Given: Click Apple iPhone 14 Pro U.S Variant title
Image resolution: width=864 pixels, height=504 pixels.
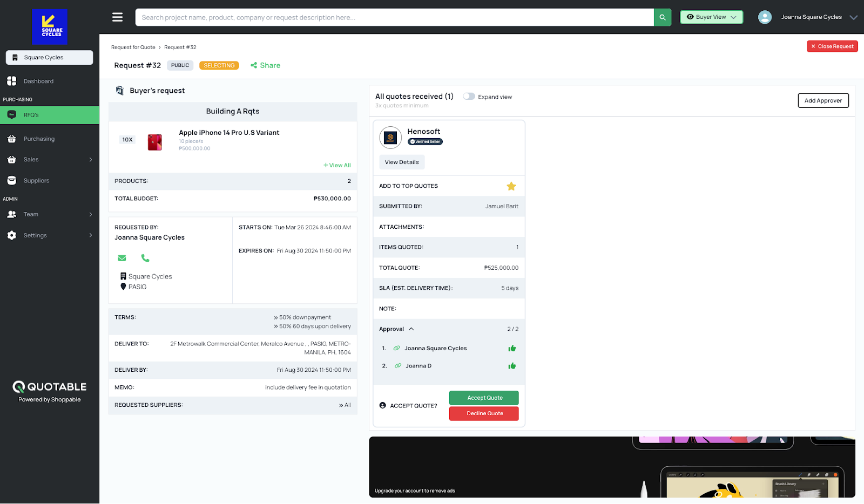Looking at the screenshot, I should click(229, 133).
